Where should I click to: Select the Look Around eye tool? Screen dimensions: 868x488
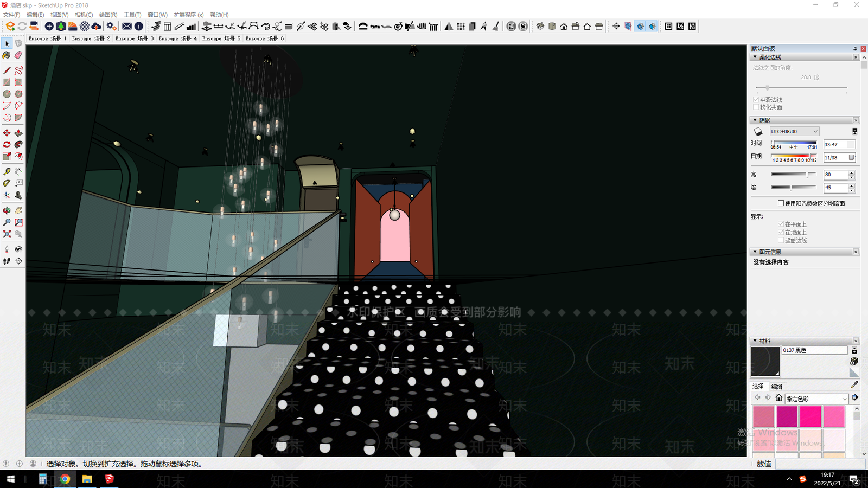coord(18,249)
